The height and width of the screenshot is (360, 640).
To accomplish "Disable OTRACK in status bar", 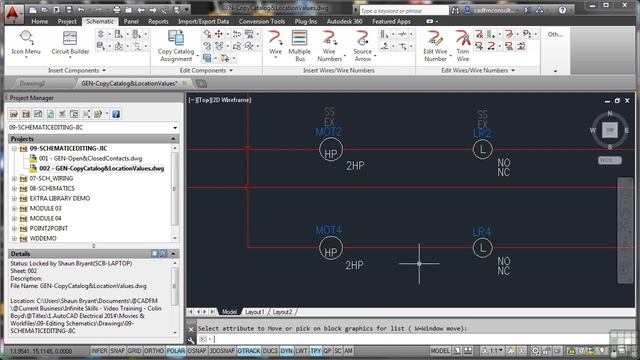I will point(249,351).
